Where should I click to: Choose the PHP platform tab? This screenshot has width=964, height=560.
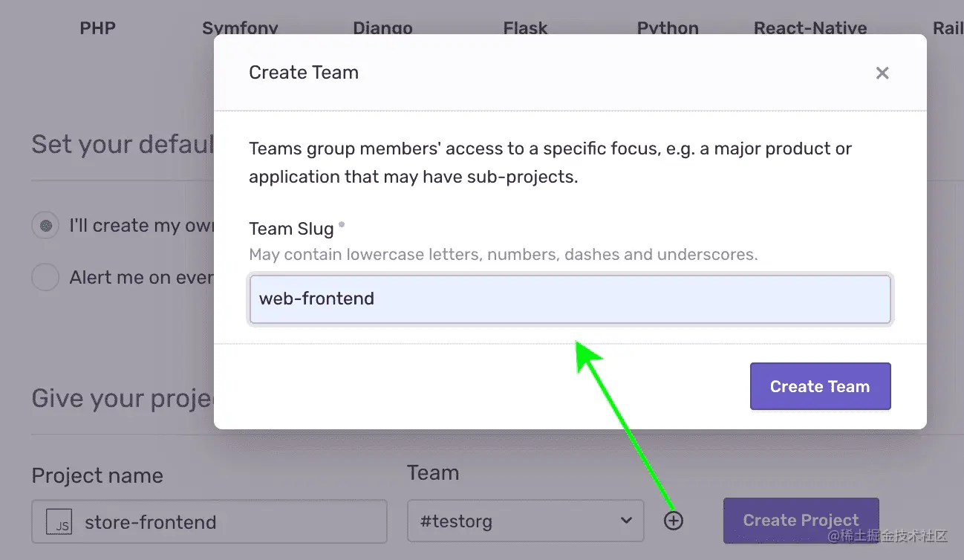pyautogui.click(x=97, y=28)
